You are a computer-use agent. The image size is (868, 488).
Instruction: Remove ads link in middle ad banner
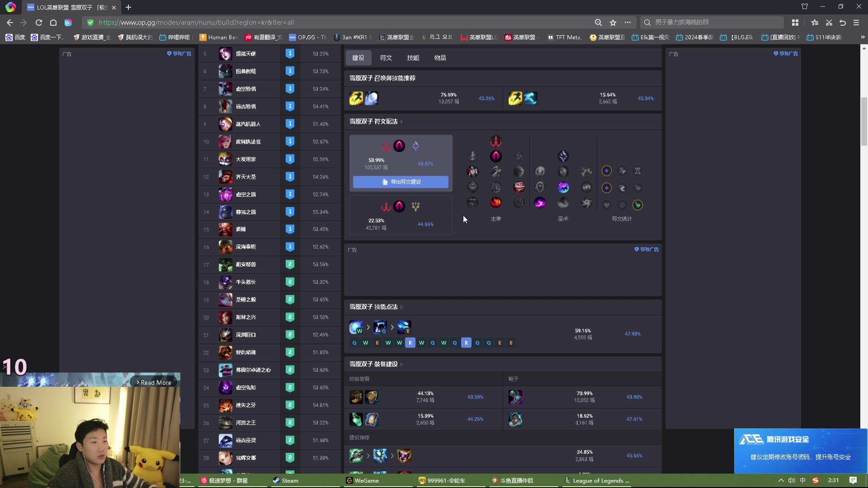646,249
